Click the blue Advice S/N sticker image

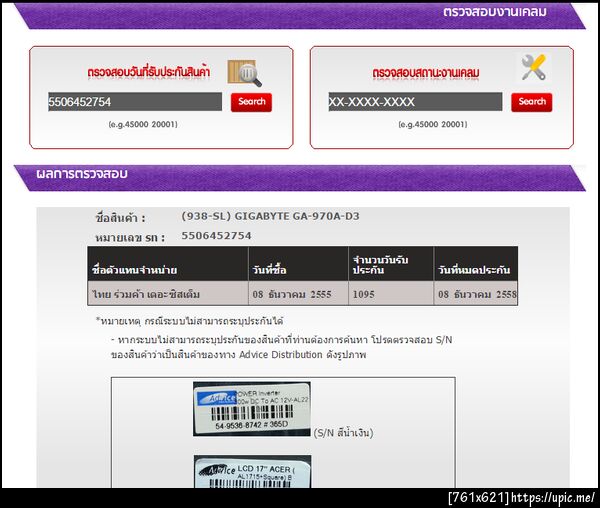pos(252,409)
